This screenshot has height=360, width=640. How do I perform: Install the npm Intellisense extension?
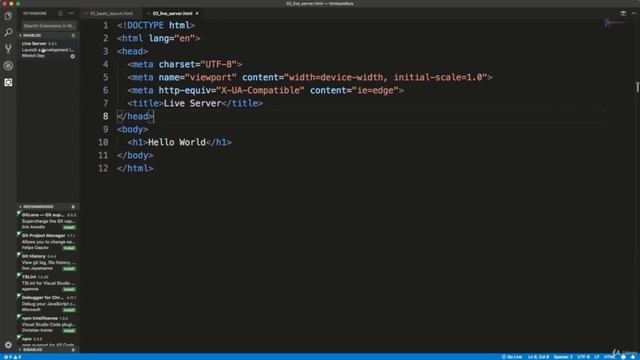point(69,331)
